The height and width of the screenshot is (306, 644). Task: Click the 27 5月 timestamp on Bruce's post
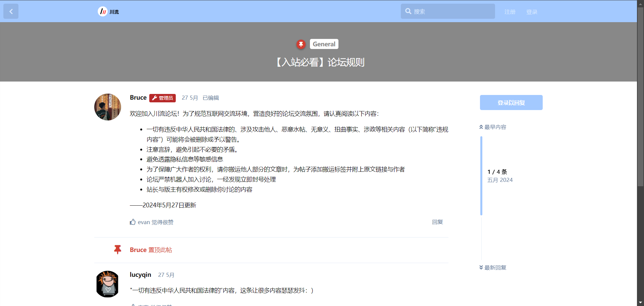[x=190, y=98]
